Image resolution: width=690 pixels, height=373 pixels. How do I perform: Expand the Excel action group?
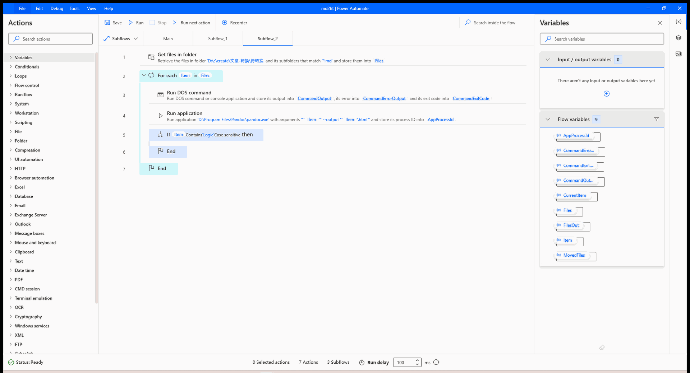point(11,187)
